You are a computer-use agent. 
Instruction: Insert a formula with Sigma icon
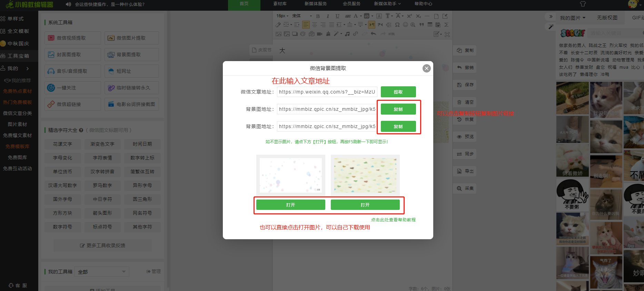pos(446,25)
